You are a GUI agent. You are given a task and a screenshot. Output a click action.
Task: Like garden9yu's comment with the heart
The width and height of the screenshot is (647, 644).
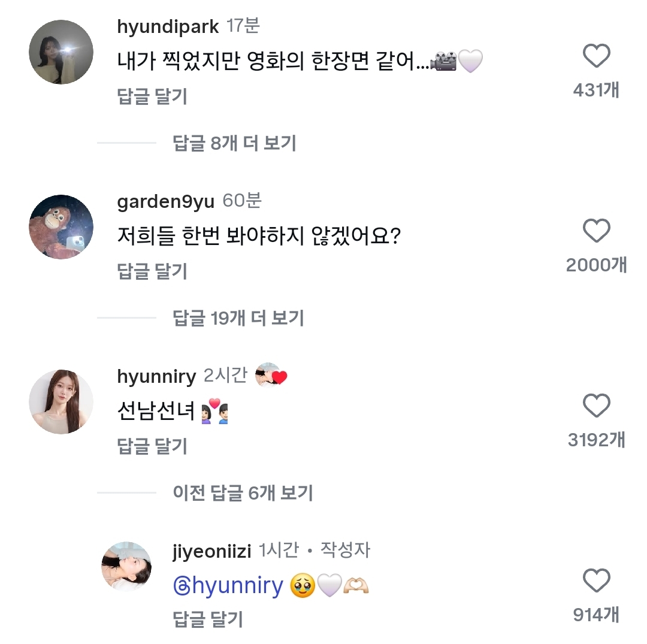tap(596, 231)
